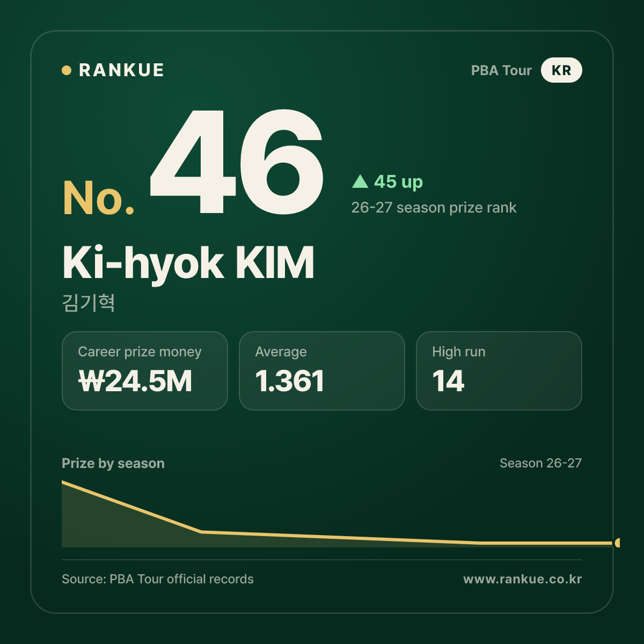Click the Korean name 김기혁
644x644 pixels.
[89, 303]
